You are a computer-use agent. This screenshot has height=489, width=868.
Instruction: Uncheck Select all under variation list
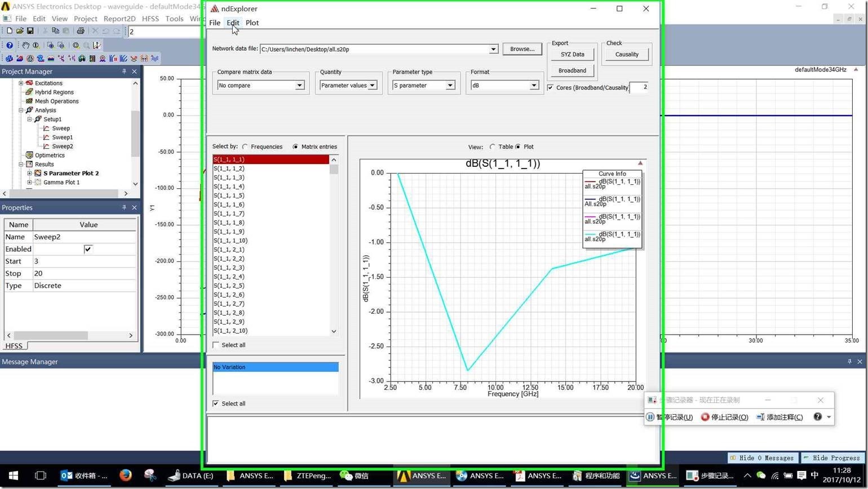coord(216,403)
